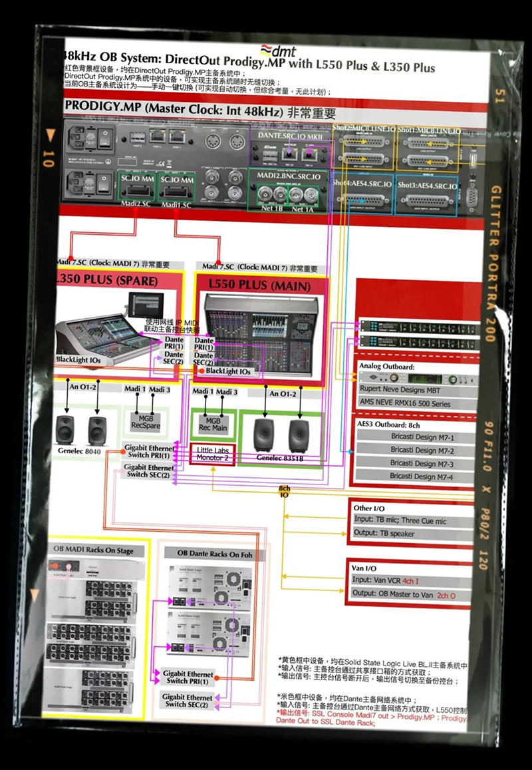Image resolution: width=532 pixels, height=770 pixels.
Task: Click the 'AES3 Outboard: 8ch' heading
Action: point(389,425)
